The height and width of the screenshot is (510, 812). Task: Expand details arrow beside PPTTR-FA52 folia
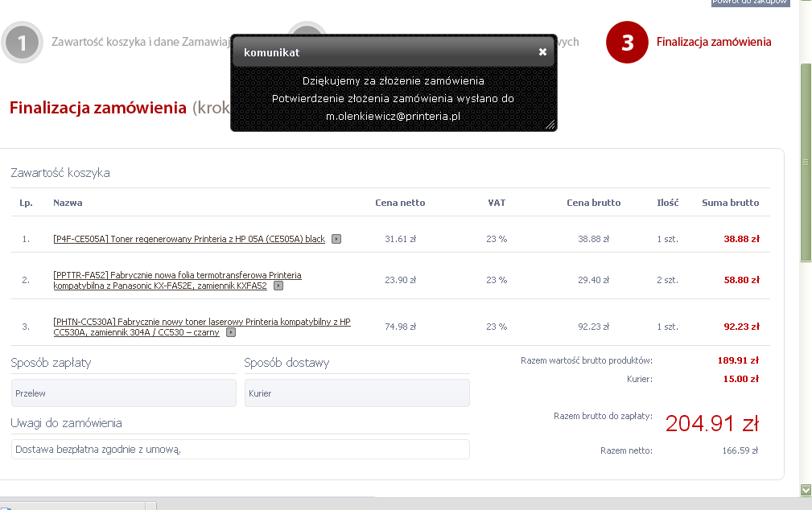[278, 286]
